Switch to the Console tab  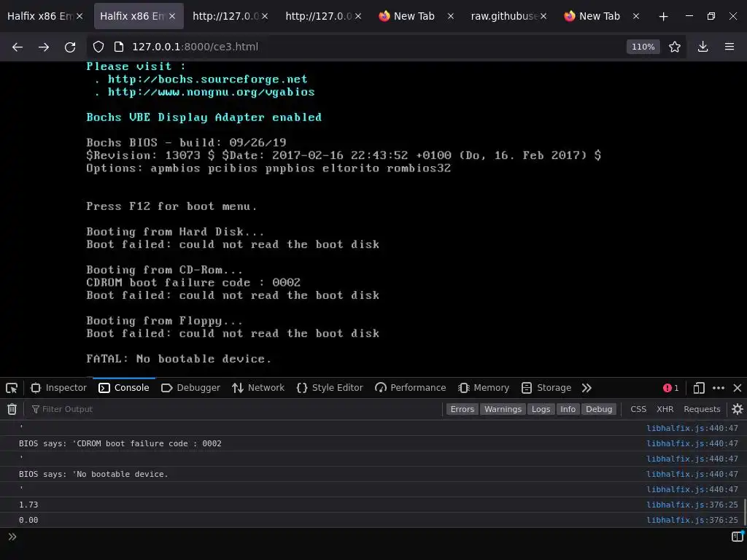pyautogui.click(x=124, y=388)
